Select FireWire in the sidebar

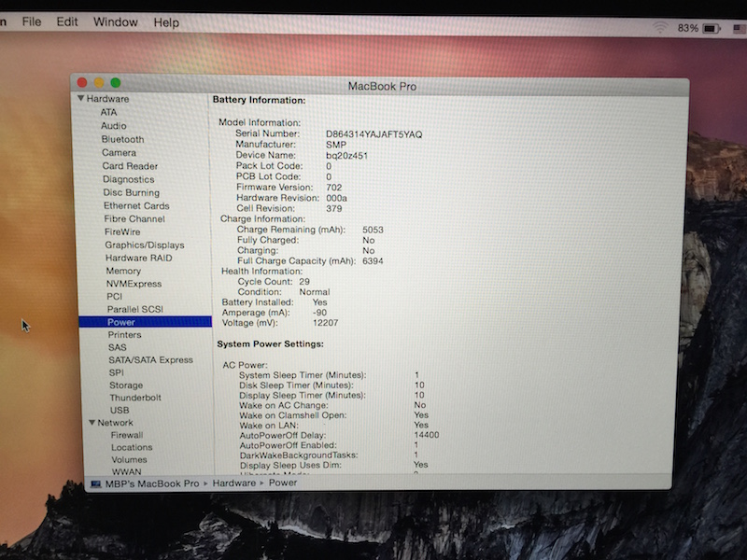point(122,231)
